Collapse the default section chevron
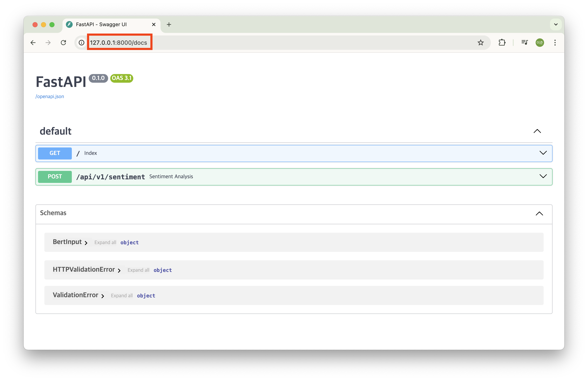This screenshot has height=381, width=588. click(537, 131)
